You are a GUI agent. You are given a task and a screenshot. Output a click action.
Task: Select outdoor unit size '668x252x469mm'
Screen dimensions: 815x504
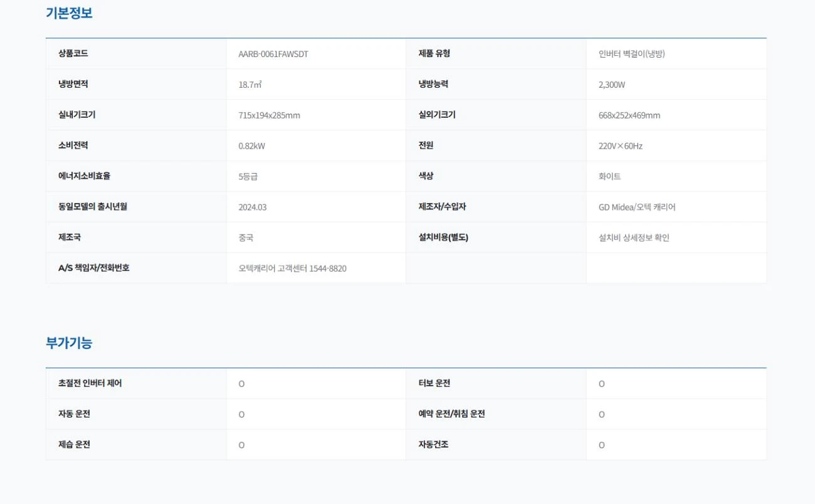point(629,115)
